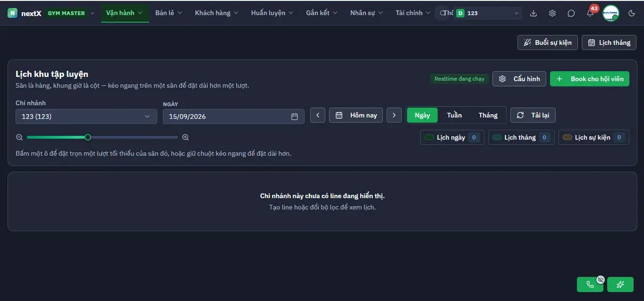Expand the Chi nhánh 123 dropdown

pos(86,117)
